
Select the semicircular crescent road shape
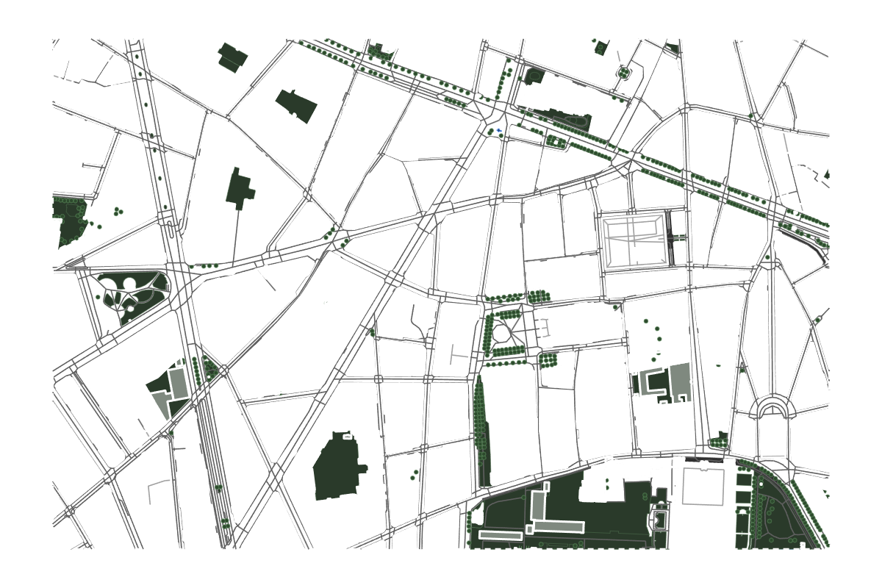pyautogui.click(x=772, y=406)
